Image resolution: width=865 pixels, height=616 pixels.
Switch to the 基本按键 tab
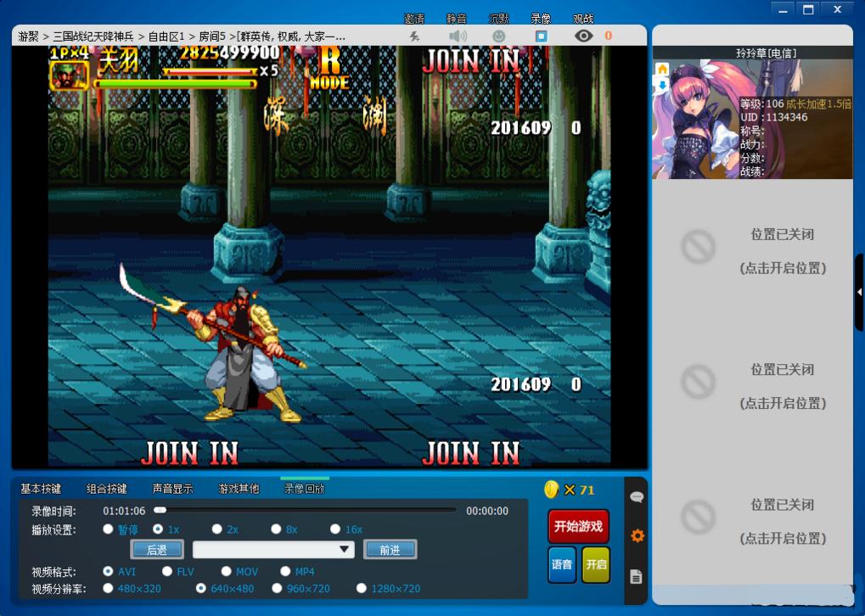point(41,489)
